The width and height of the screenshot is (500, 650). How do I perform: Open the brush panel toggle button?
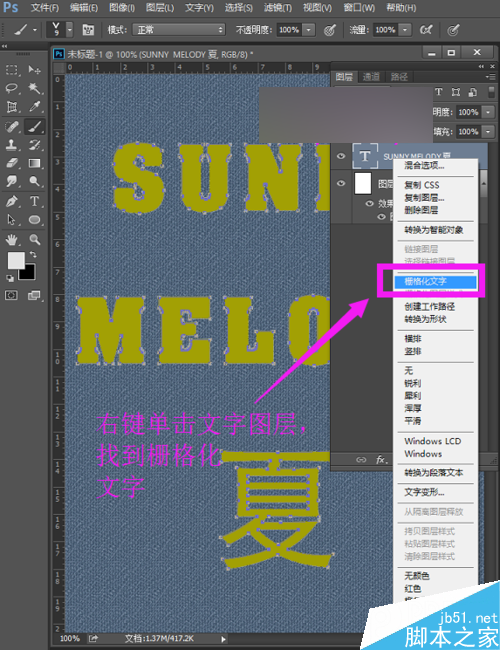pos(88,30)
